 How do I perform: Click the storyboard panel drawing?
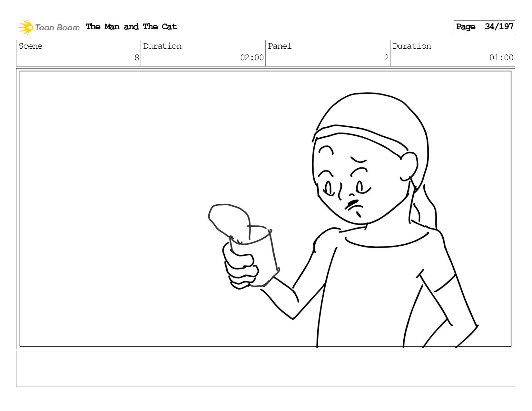265,209
